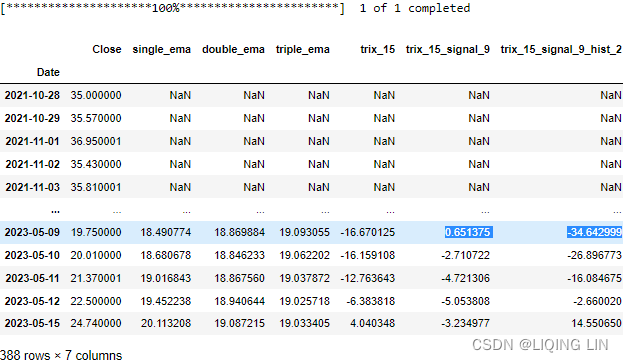Click triple_ema value 19.025718
The image size is (623, 362).
[304, 302]
